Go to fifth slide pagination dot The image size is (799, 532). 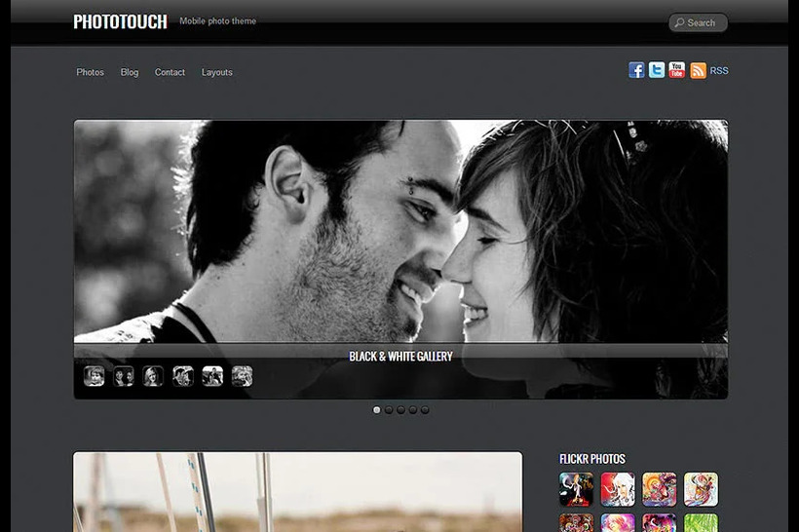[x=425, y=410]
